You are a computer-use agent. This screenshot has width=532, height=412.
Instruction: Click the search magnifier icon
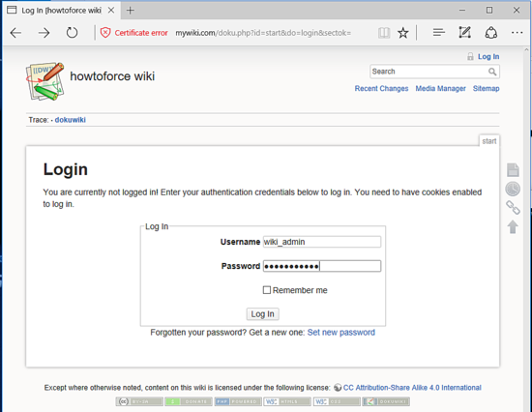tap(492, 72)
